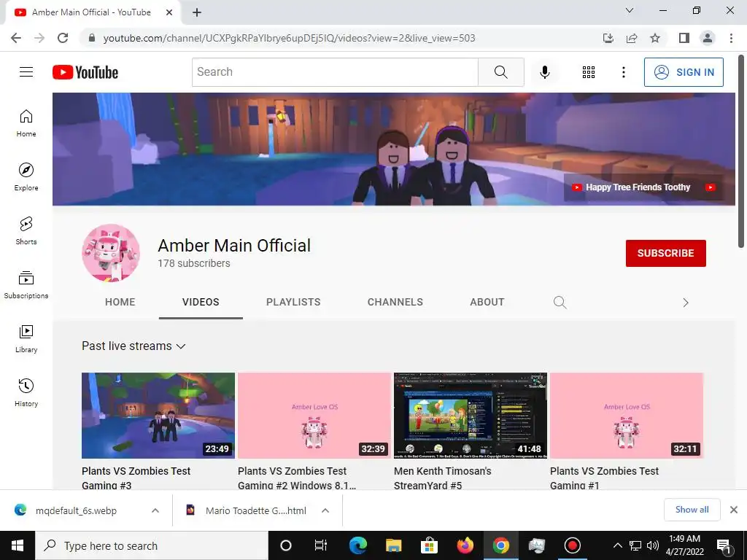
Task: Open the 41:48 StreamYard video thumbnail
Action: click(x=471, y=416)
